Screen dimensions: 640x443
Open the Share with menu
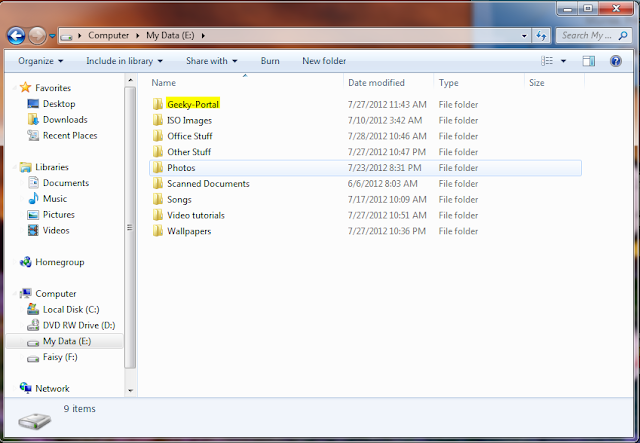coord(211,61)
